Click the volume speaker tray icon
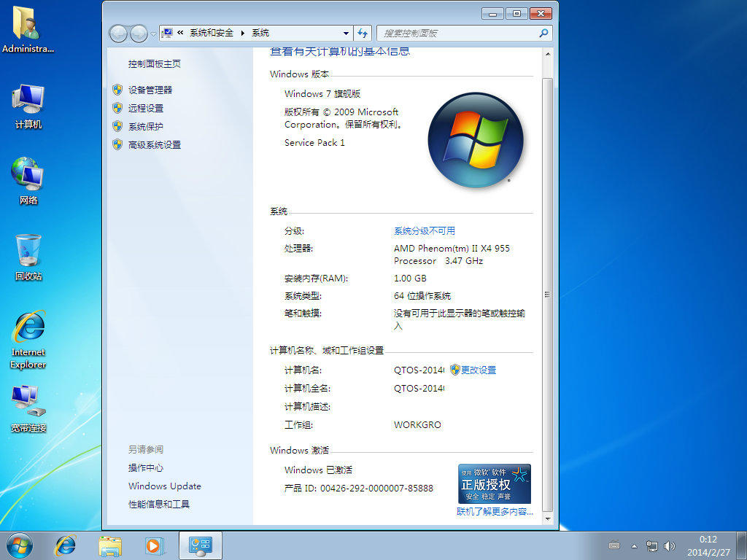 (x=670, y=545)
